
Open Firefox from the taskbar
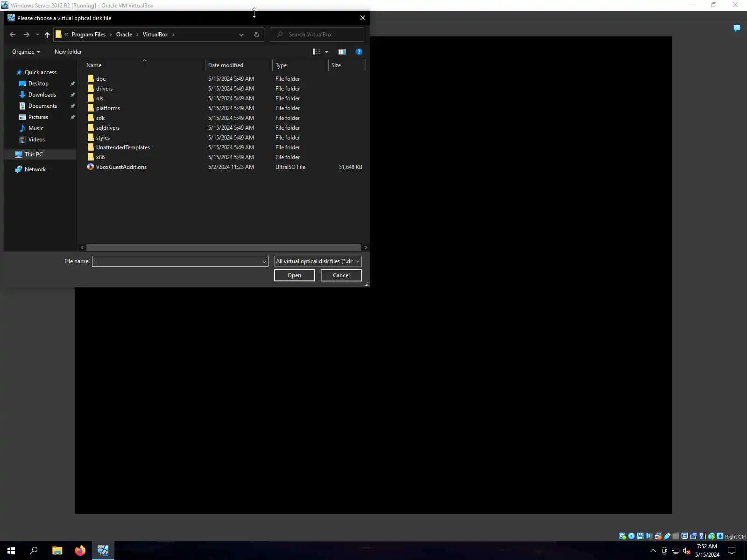coord(80,551)
